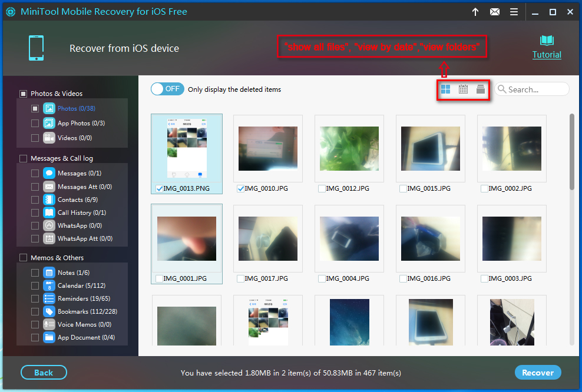582x392 pixels.
Task: Click the WhatsApp Att (0/0) label
Action: pyautogui.click(x=85, y=238)
